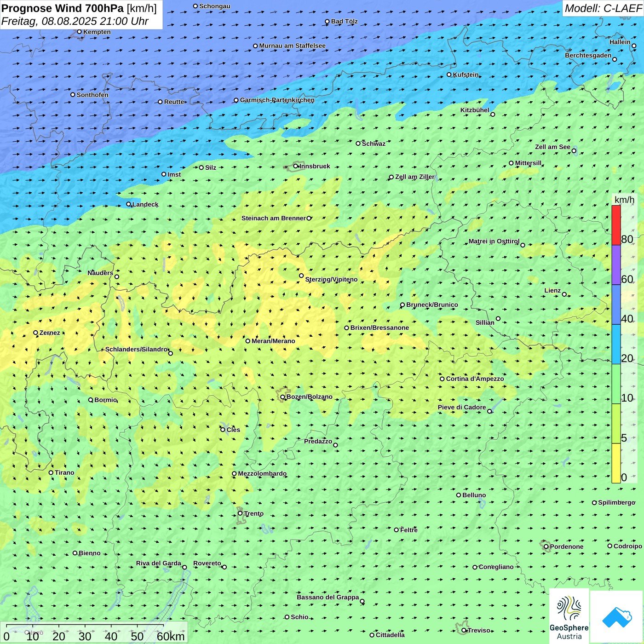Click the Lienz location marker
The height and width of the screenshot is (644, 644).
(564, 294)
